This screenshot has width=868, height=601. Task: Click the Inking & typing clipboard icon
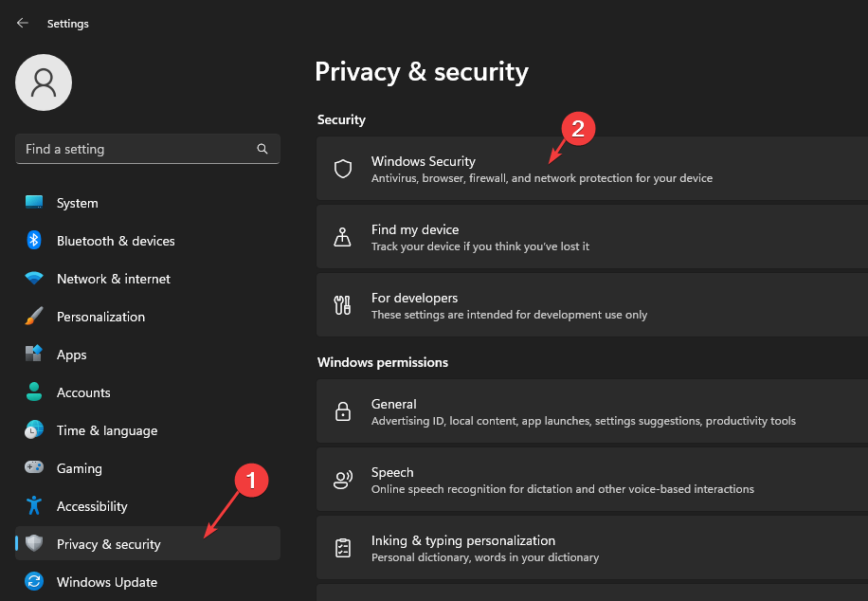point(343,548)
